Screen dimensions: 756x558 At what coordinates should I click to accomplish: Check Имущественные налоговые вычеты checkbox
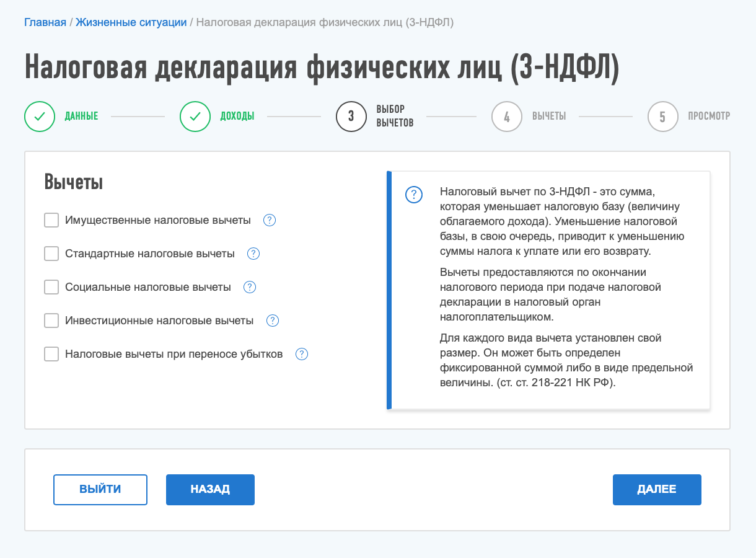[x=51, y=220]
